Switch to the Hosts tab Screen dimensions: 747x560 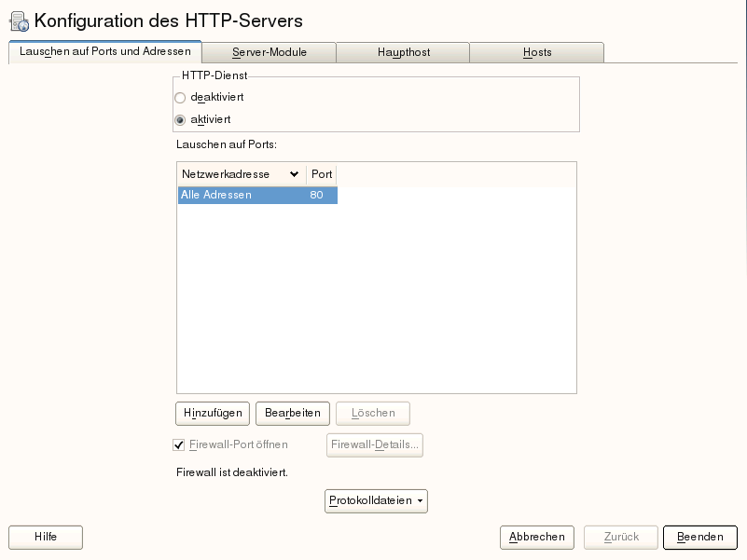pos(537,53)
